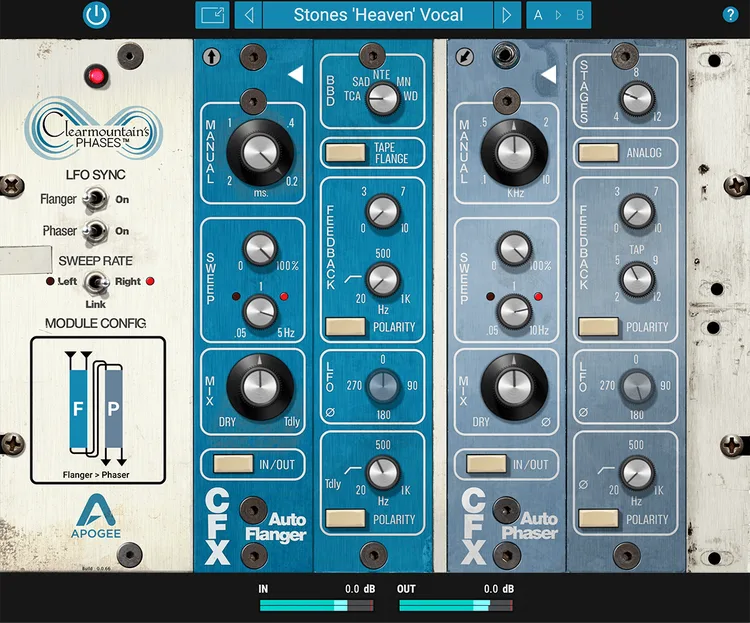The width and height of the screenshot is (750, 623).
Task: Click the pencil icon on Phaser module
Action: tap(465, 57)
